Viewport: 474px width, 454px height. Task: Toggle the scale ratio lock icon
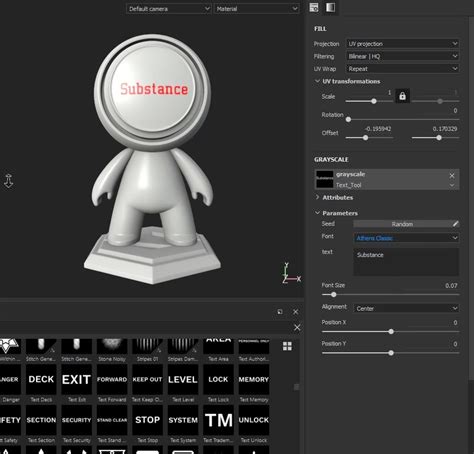402,96
